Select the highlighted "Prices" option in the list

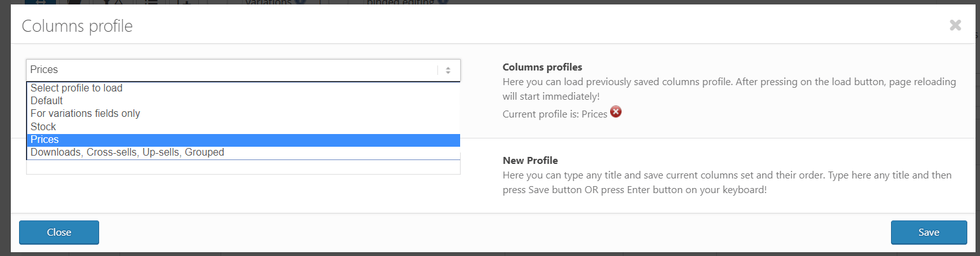click(x=44, y=140)
